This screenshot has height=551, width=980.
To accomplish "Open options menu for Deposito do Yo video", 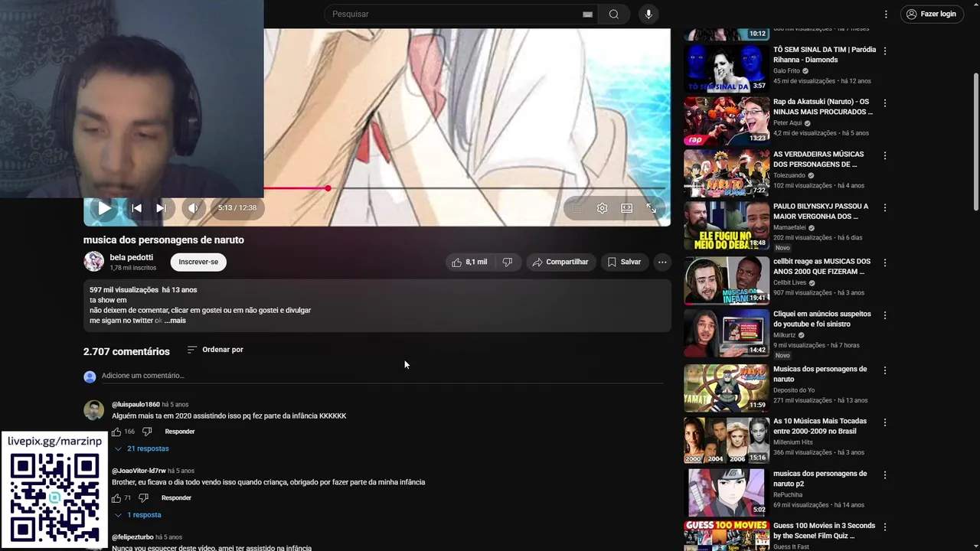I will click(885, 370).
